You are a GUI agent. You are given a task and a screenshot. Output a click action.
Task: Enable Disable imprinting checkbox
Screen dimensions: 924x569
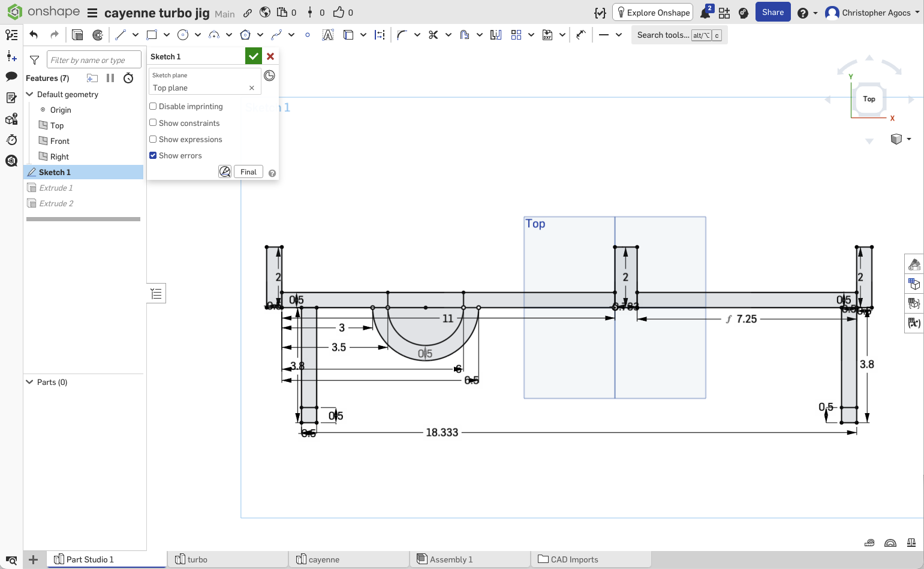coord(153,106)
